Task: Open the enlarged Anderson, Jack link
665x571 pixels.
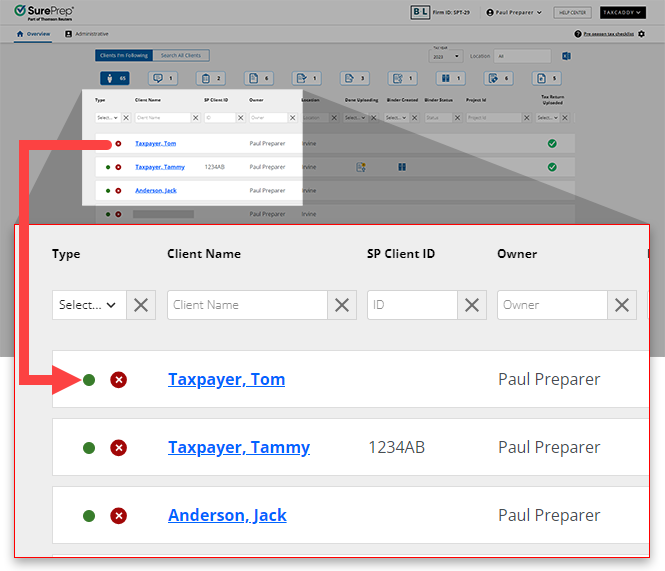Action: tap(227, 516)
